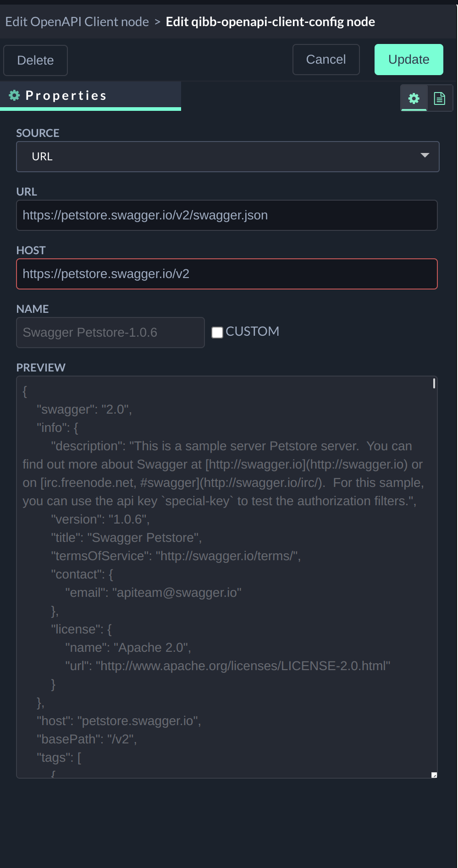This screenshot has width=458, height=868.
Task: Enable the CUSTOM name checkbox
Action: click(x=217, y=332)
